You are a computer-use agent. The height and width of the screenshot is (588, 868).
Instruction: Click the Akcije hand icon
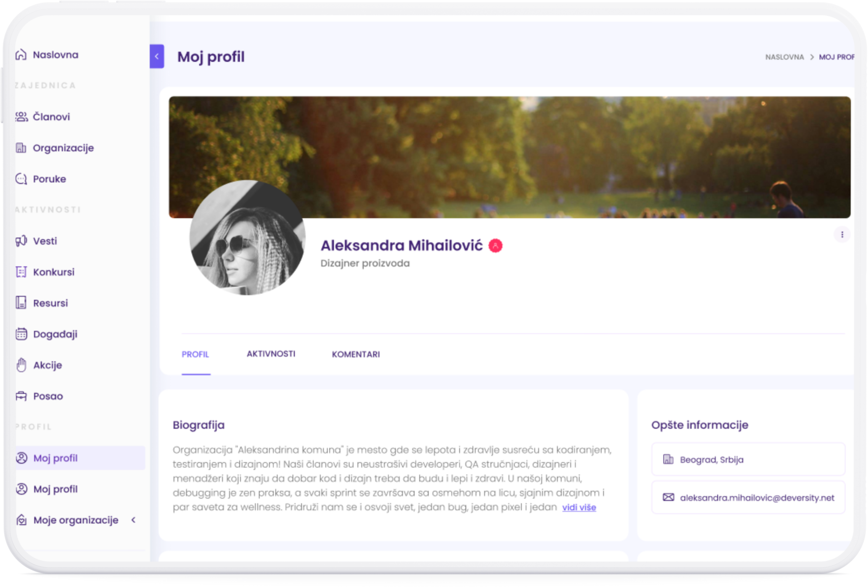[x=21, y=365]
